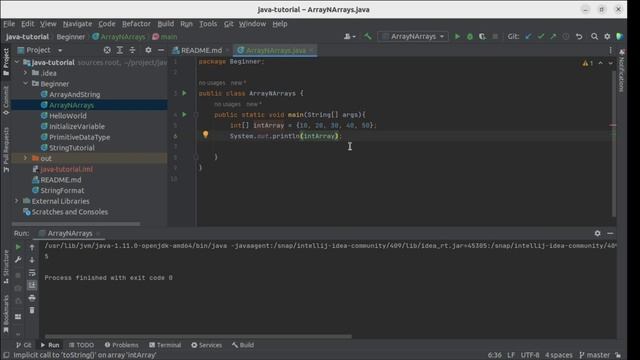Viewport: 640px width, 360px height.
Task: Expand all in Project panel
Action: coord(120,50)
